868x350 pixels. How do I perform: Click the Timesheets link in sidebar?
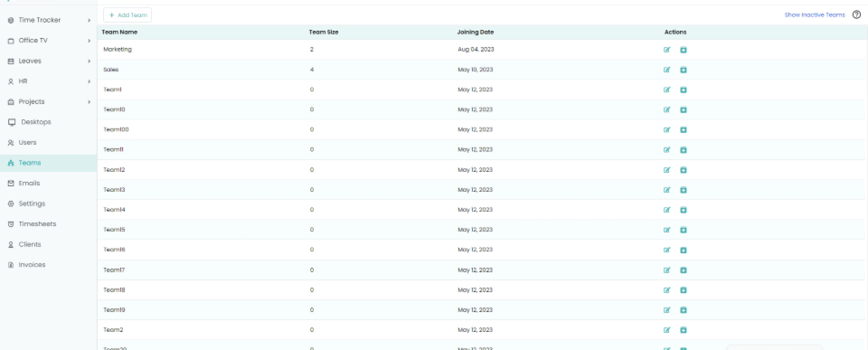click(37, 224)
